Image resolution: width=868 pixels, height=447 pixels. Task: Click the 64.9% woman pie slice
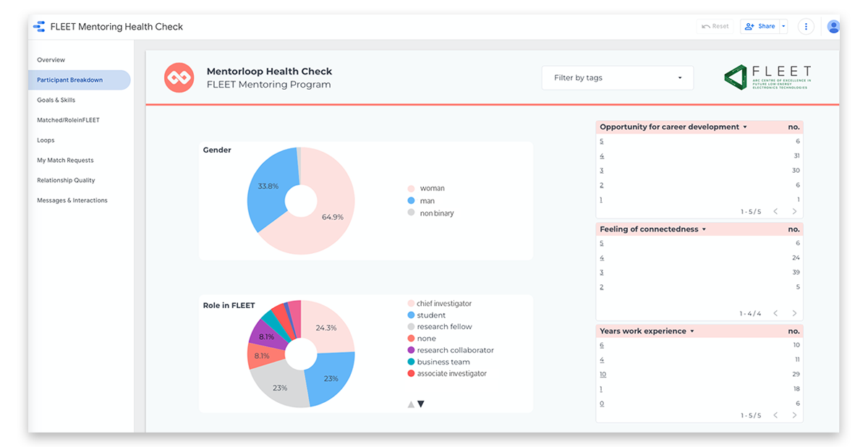click(x=333, y=217)
